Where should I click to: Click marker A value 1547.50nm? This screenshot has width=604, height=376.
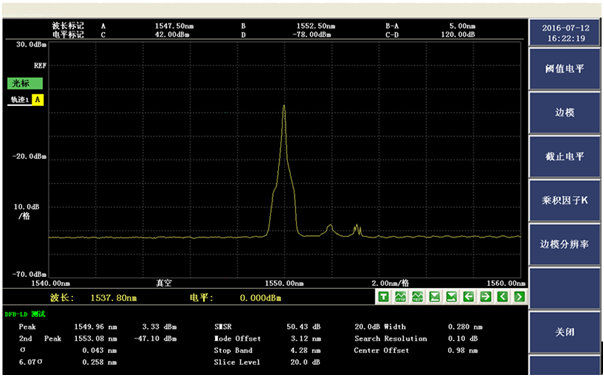174,26
